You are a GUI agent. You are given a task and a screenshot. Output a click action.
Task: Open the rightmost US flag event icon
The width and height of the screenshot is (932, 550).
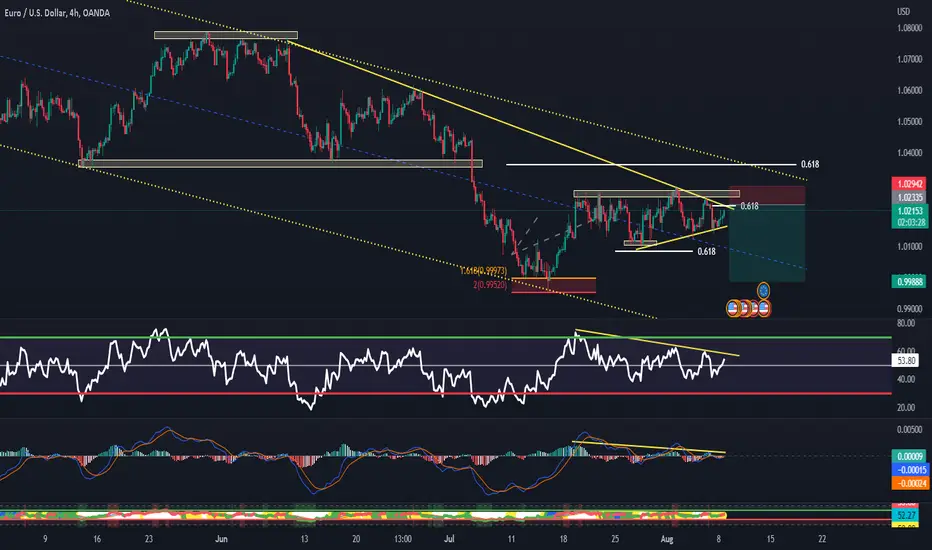tap(764, 308)
